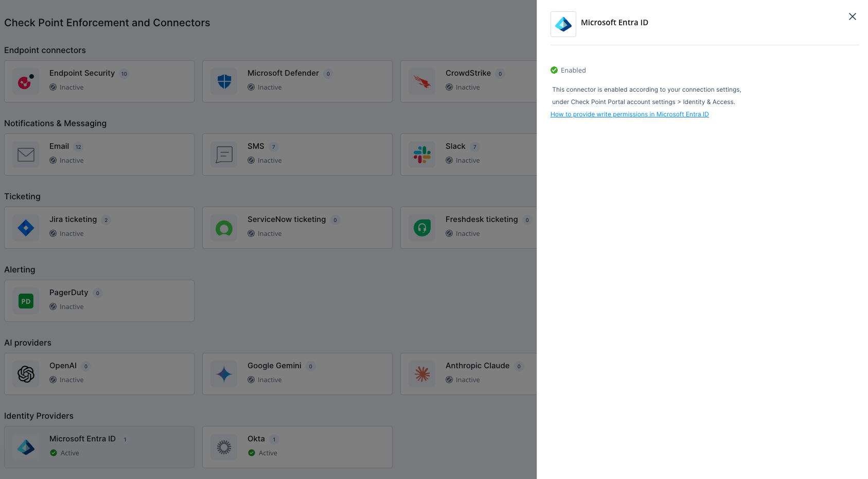The image size is (868, 479).
Task: Click the Microsoft Entra ID card icon
Action: tap(26, 447)
